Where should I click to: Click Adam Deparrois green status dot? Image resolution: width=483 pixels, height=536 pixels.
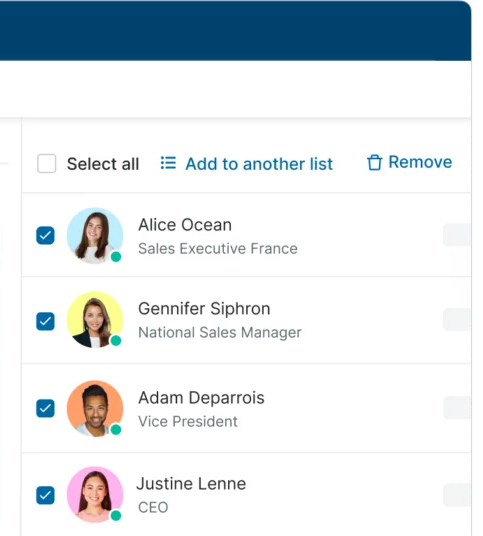(x=116, y=429)
